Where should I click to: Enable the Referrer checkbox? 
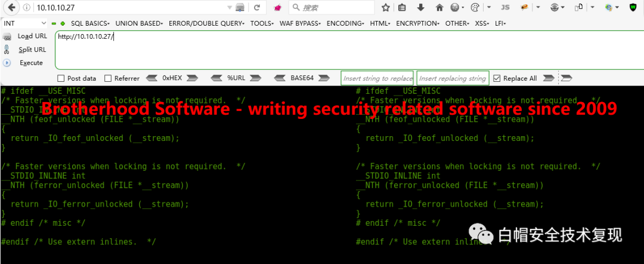tap(108, 78)
